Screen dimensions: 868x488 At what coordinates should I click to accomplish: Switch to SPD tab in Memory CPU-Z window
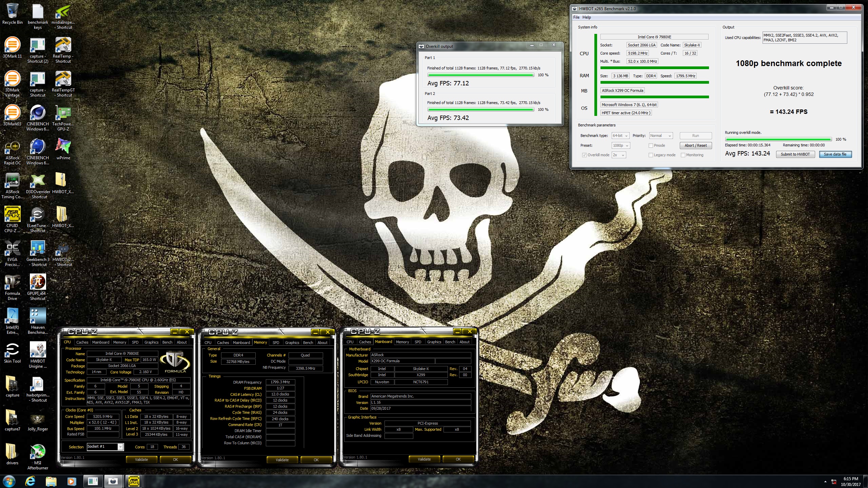click(x=276, y=343)
